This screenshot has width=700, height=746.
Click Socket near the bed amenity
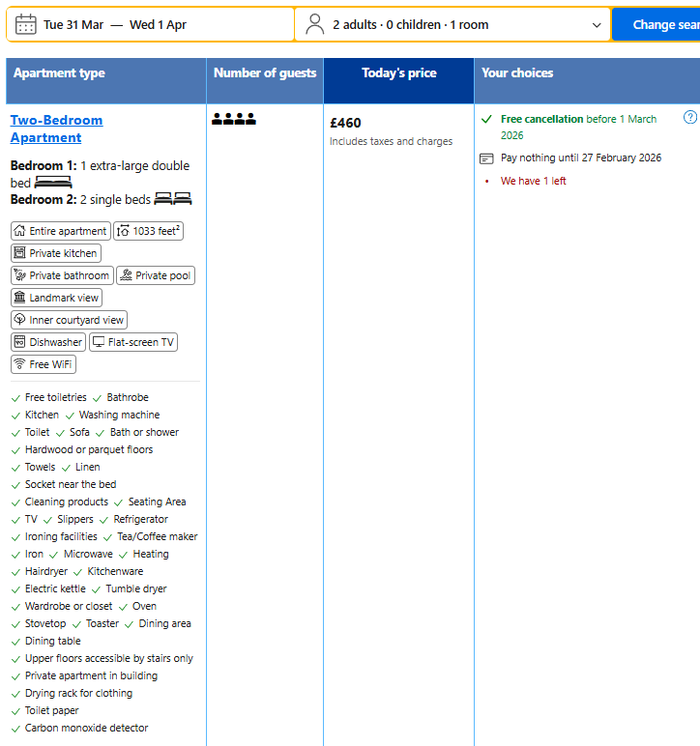click(x=71, y=484)
